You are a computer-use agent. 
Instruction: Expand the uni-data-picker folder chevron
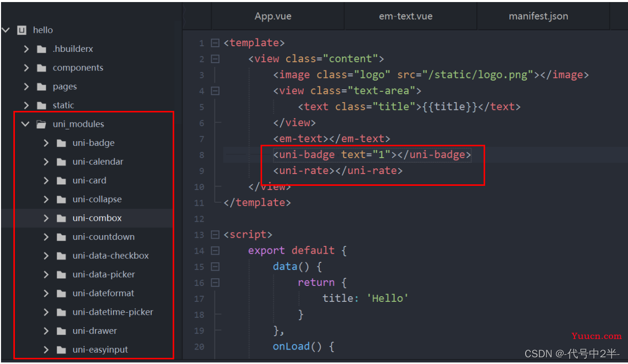click(x=46, y=275)
